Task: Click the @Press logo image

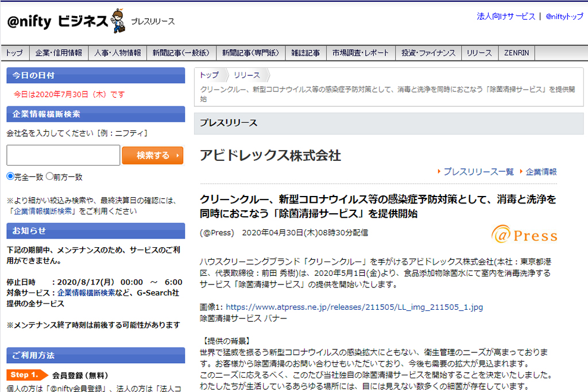Action: click(x=524, y=235)
